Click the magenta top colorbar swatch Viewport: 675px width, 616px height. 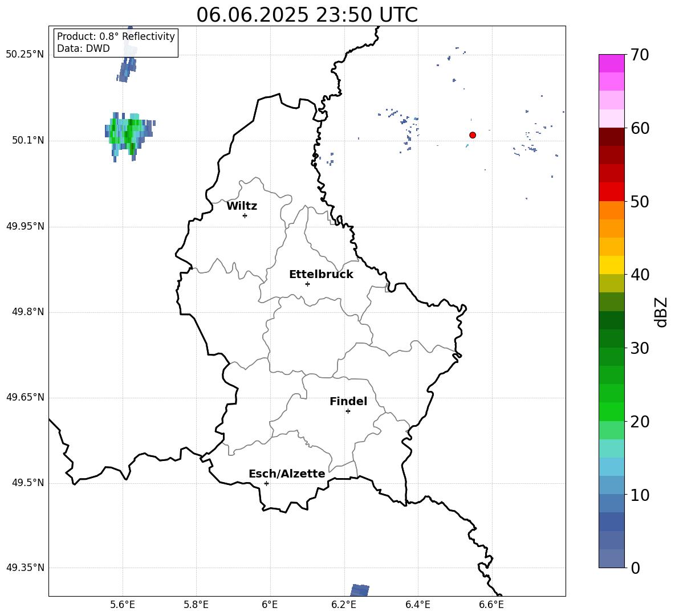click(x=612, y=64)
